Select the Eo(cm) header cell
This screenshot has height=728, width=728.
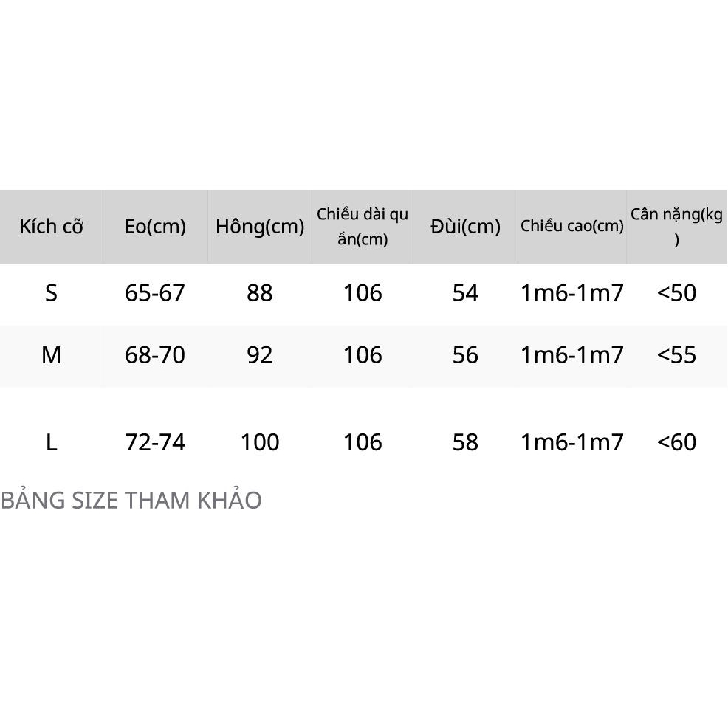coord(155,227)
